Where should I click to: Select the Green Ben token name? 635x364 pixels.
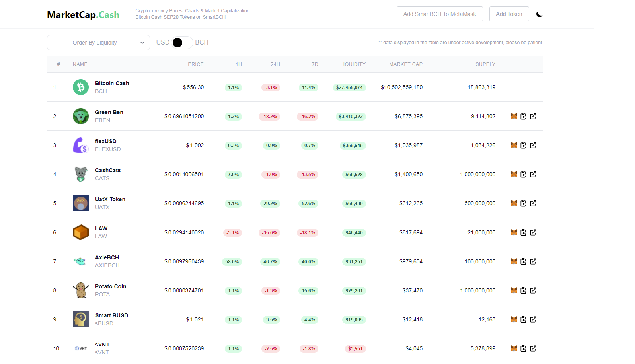click(x=109, y=112)
